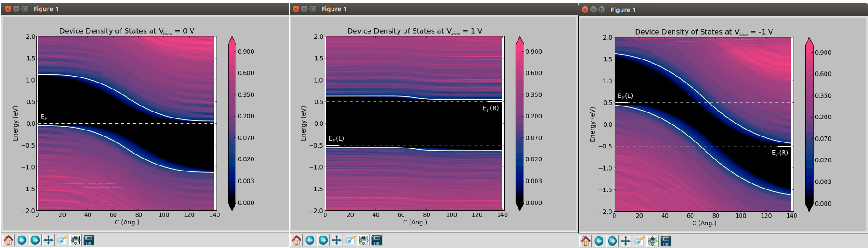Click 'C (Ang.)' axis label in 0 V figure

[x=127, y=222]
